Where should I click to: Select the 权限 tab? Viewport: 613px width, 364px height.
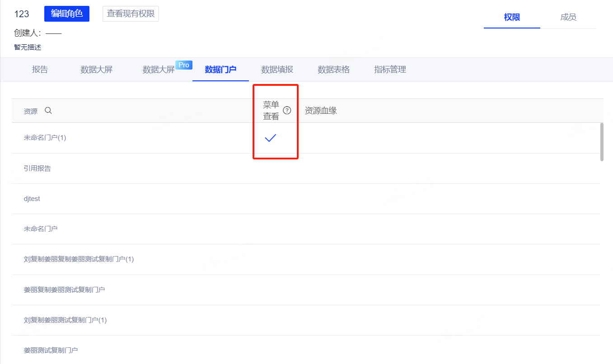[x=512, y=18]
